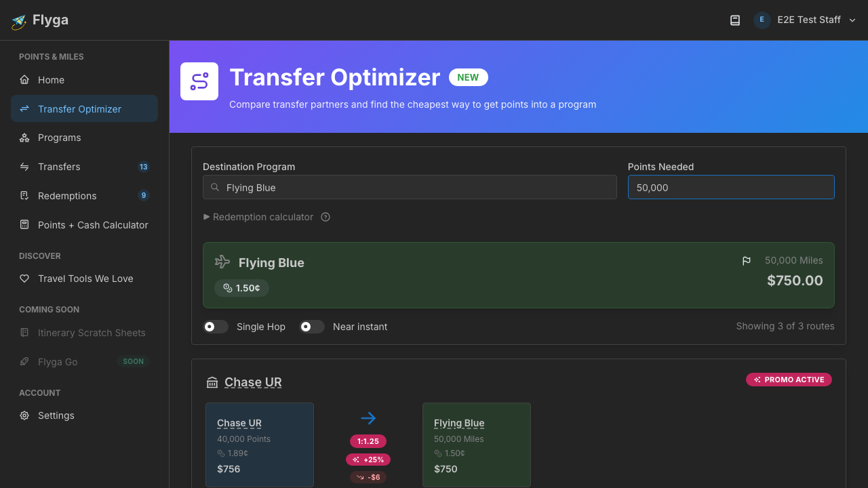The image size is (868, 488).
Task: Click the airplane icon beside Flying Blue
Action: tap(222, 262)
